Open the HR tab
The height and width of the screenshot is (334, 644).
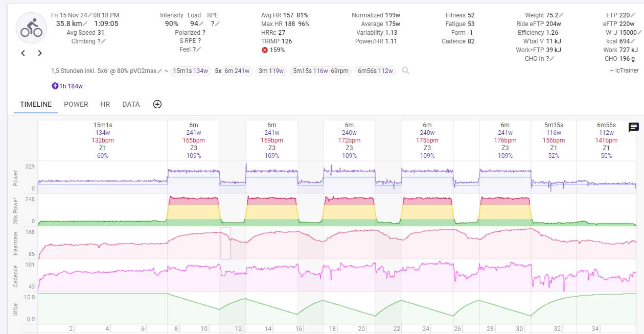[105, 104]
